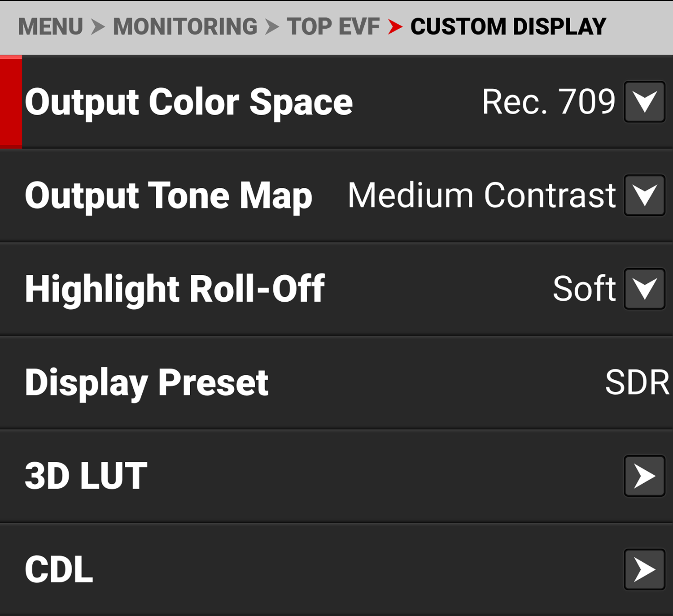Open the CDL submenu arrow
This screenshot has width=673, height=616.
644,569
